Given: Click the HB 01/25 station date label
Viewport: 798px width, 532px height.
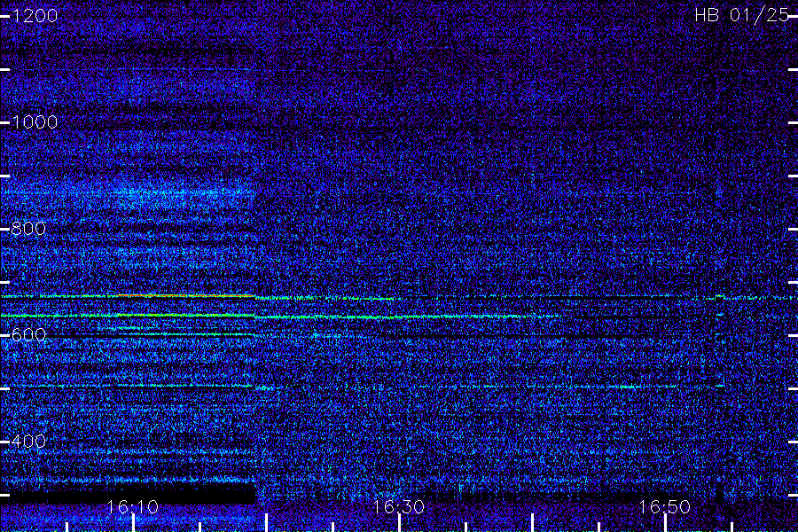Looking at the screenshot, I should 741,15.
